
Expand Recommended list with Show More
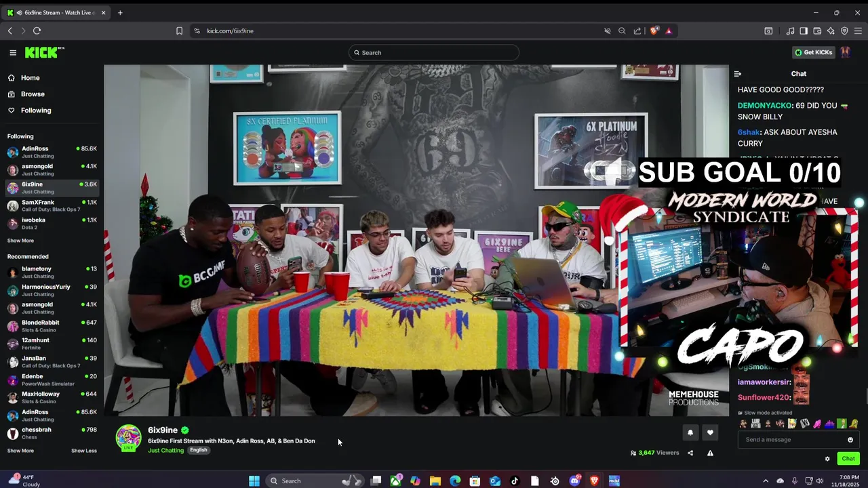pos(20,451)
